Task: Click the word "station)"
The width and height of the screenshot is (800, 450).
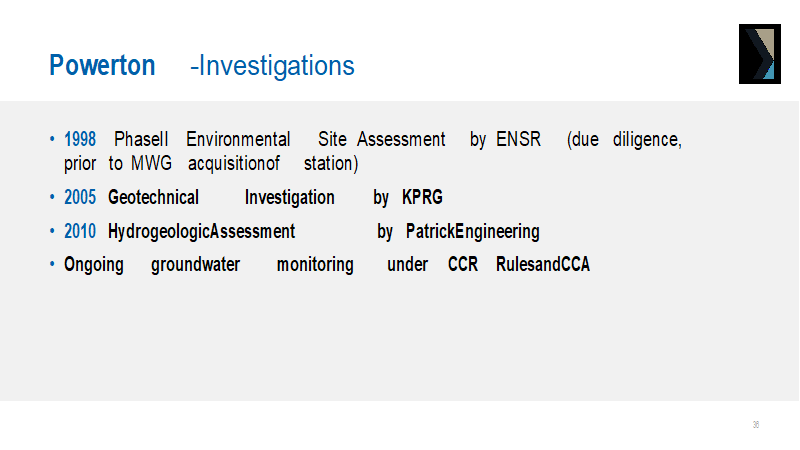Action: pos(330,163)
